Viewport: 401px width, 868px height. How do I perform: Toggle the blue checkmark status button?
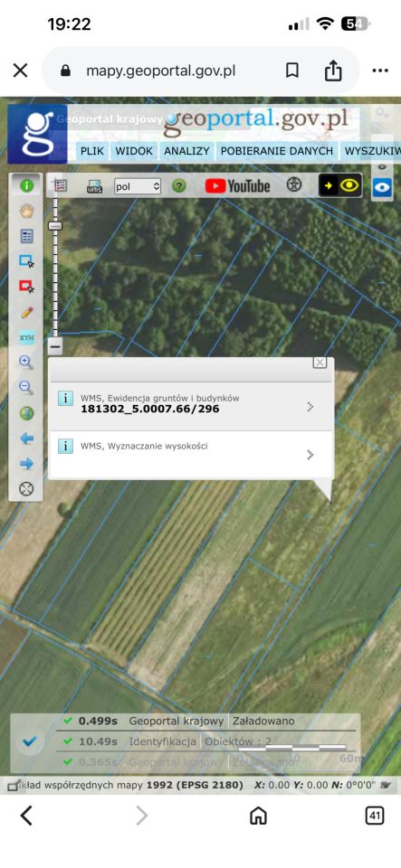click(29, 741)
